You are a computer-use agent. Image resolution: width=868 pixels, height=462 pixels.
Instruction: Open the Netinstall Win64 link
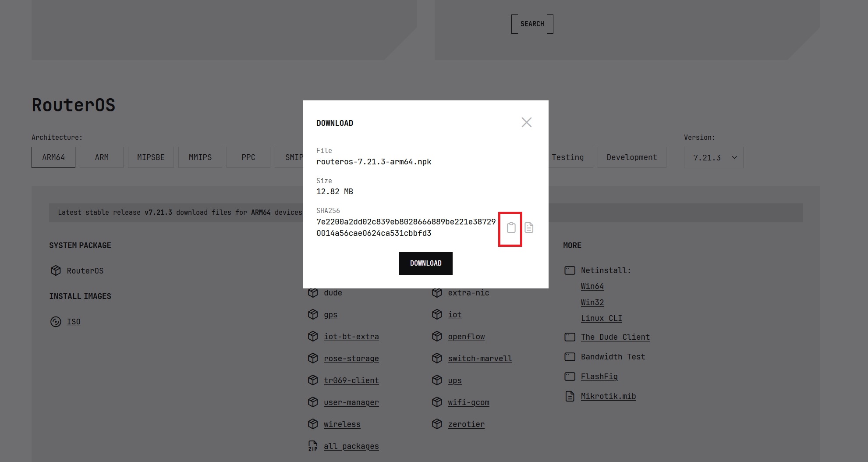(x=592, y=286)
